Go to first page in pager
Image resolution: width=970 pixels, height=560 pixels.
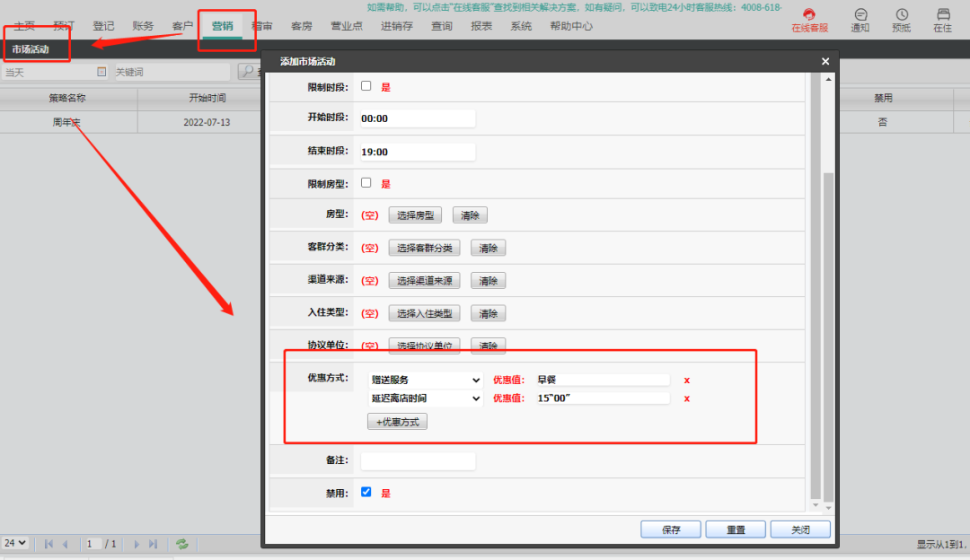(48, 544)
